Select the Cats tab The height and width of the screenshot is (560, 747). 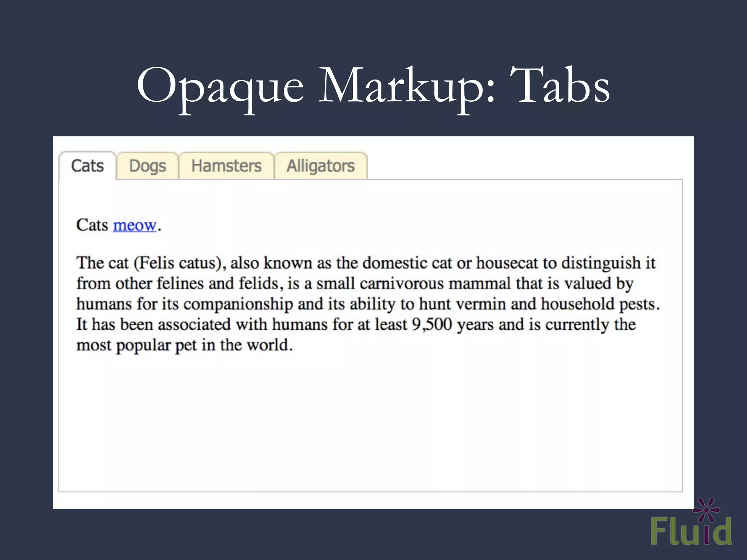pos(88,166)
